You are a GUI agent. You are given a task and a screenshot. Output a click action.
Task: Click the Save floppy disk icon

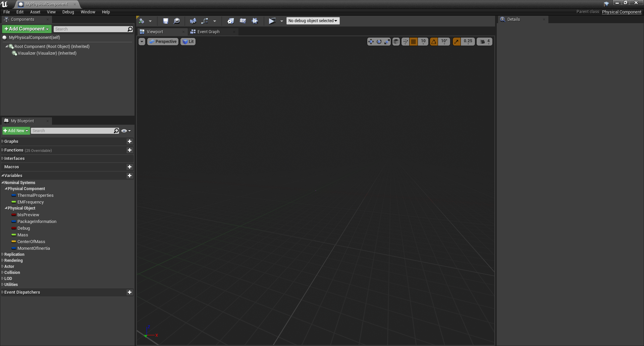[x=166, y=21]
